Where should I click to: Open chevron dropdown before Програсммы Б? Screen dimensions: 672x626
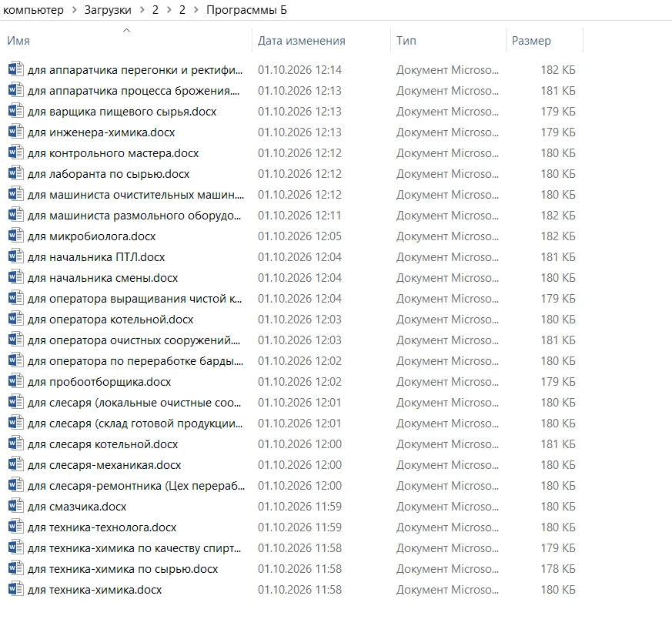(196, 10)
